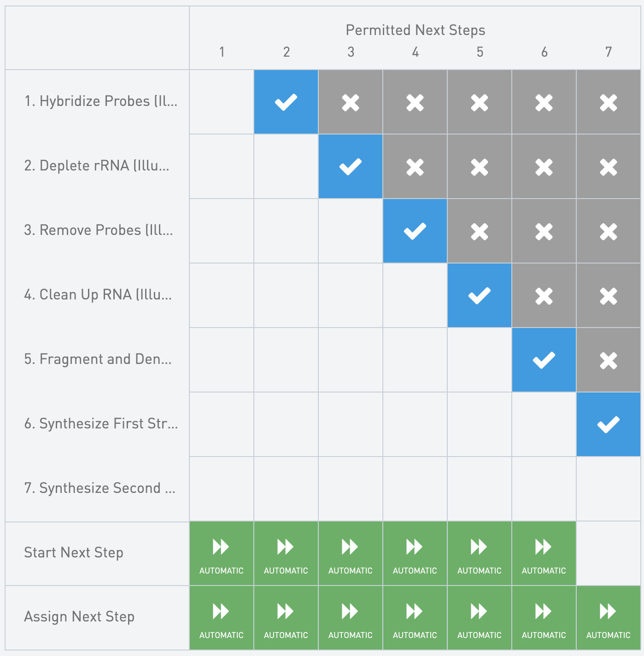644x656 pixels.
Task: Change Start Next Step automatic setting for column 1
Action: [x=222, y=553]
